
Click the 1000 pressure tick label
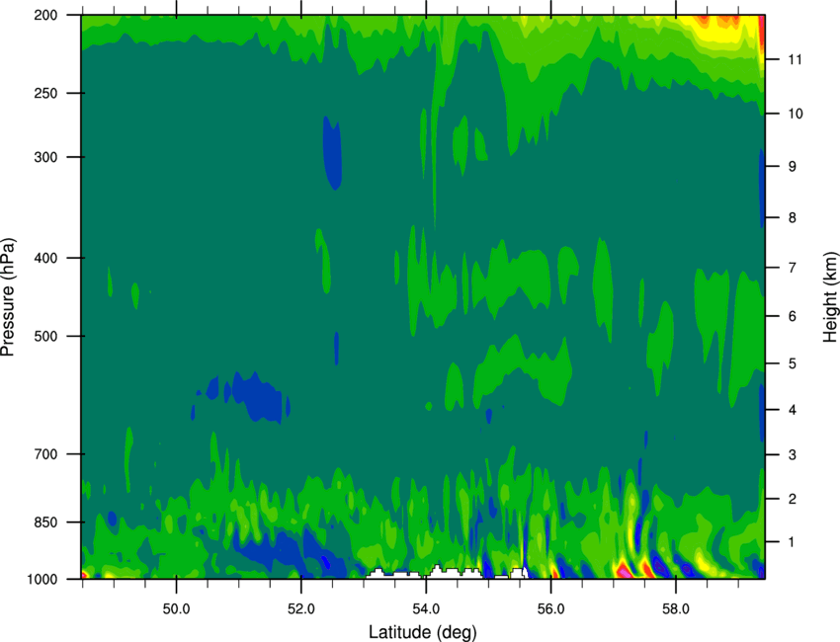(x=42, y=580)
